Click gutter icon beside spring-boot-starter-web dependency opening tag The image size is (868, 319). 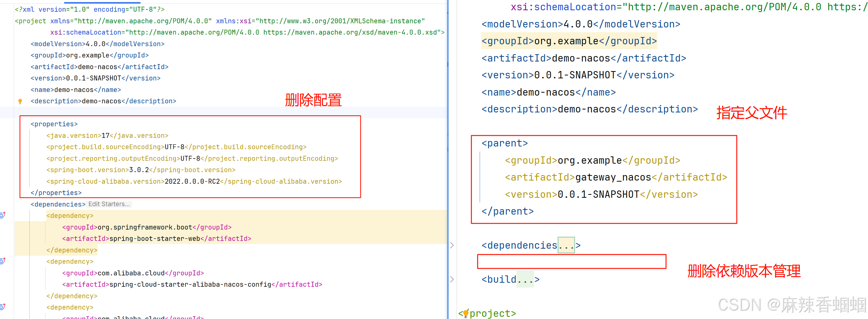click(x=3, y=215)
